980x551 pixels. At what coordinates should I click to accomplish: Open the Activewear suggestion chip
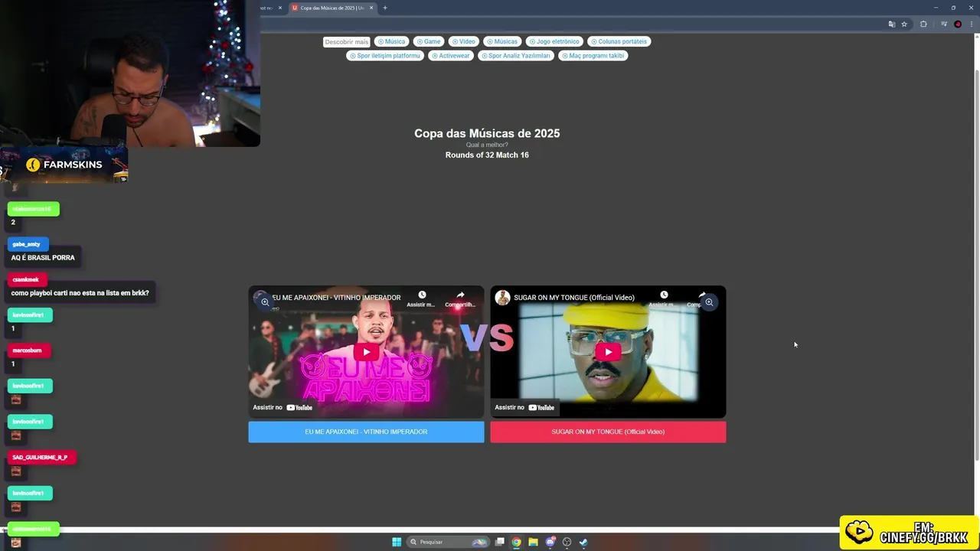[x=450, y=56]
